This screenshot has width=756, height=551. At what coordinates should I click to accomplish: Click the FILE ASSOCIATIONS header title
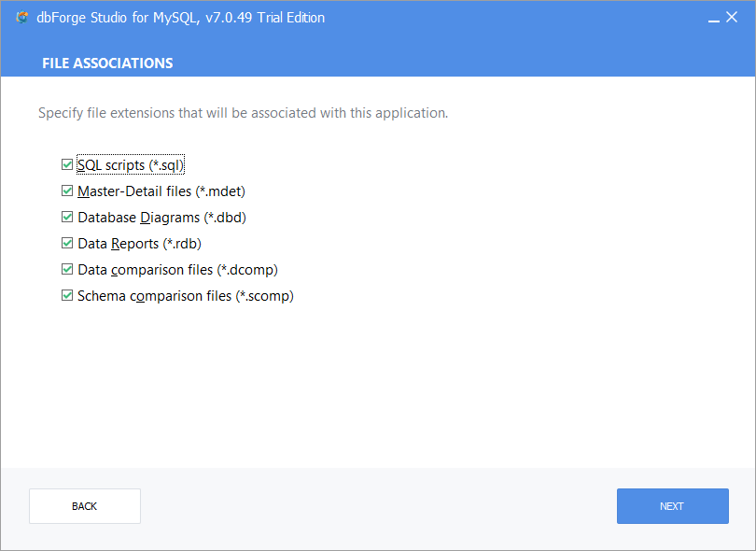[x=107, y=64]
